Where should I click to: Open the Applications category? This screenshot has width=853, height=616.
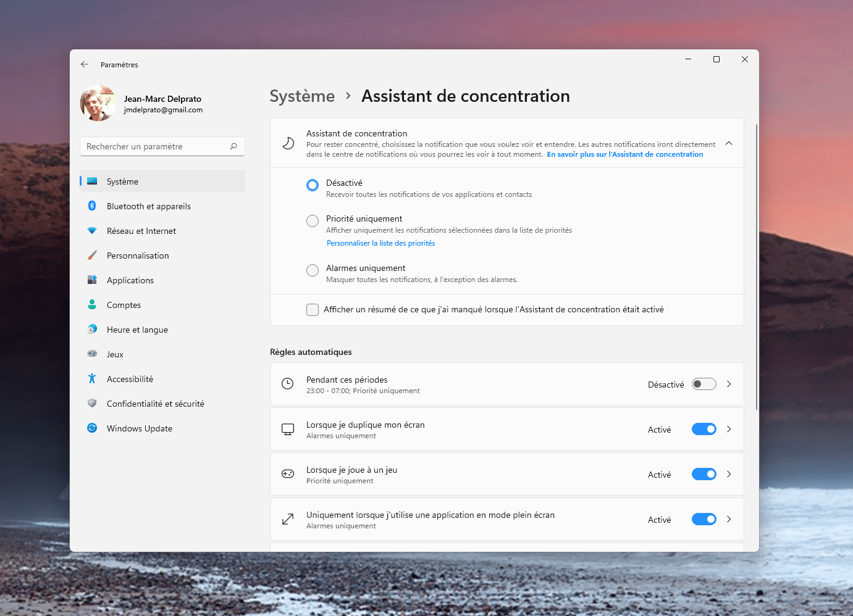[162, 280]
